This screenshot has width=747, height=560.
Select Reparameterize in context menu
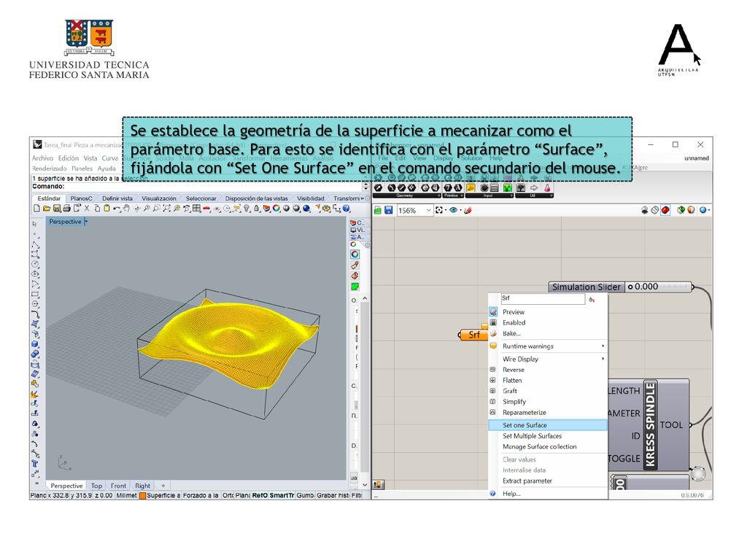[548, 413]
